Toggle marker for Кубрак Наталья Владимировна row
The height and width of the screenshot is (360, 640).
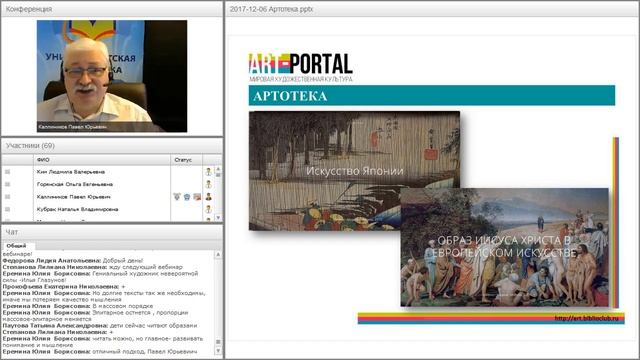pyautogui.click(x=7, y=209)
